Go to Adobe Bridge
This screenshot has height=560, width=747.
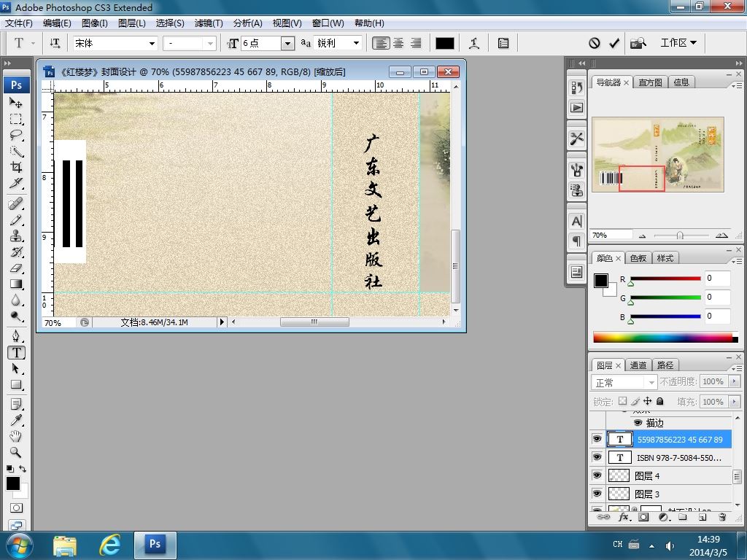click(x=638, y=43)
